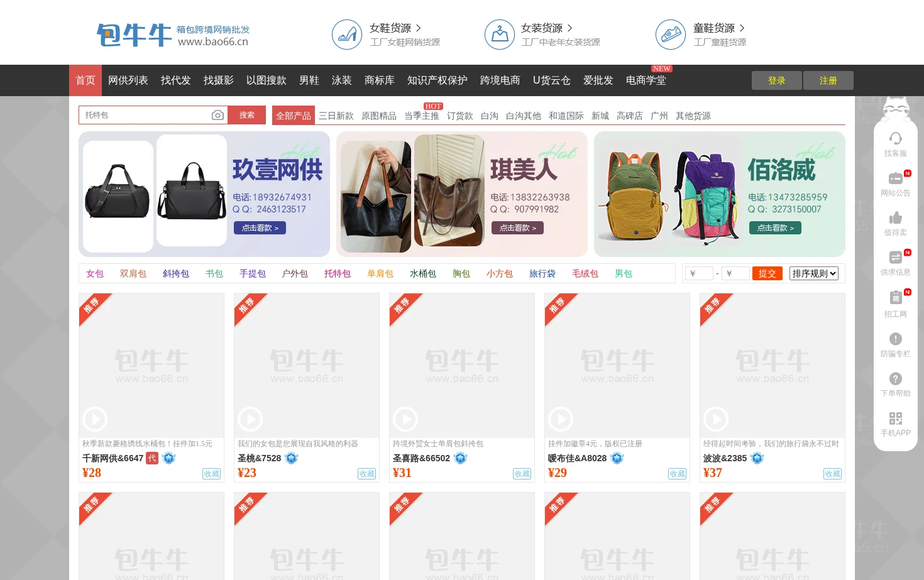
Task: Go to 首页 in navigation bar
Action: (85, 80)
